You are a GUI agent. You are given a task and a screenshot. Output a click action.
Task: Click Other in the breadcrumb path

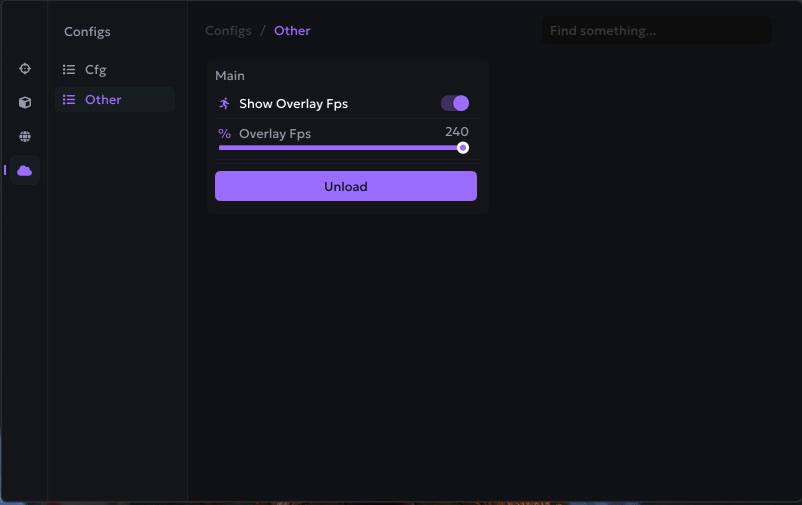[292, 31]
